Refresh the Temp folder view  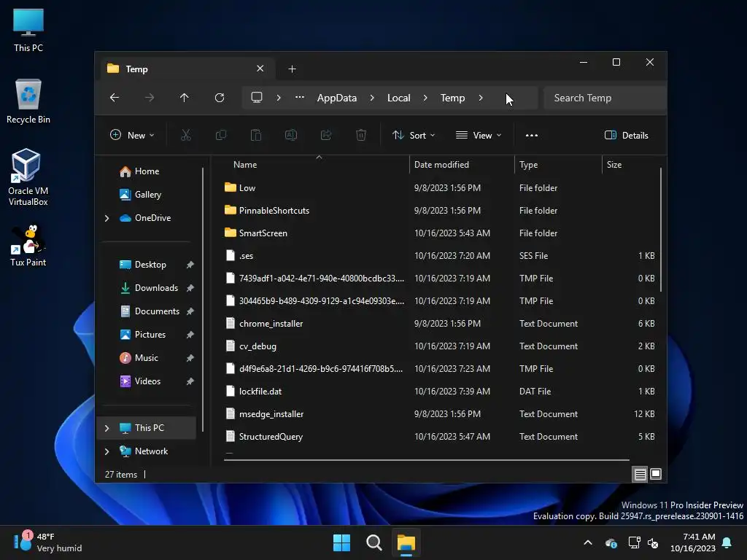click(220, 98)
